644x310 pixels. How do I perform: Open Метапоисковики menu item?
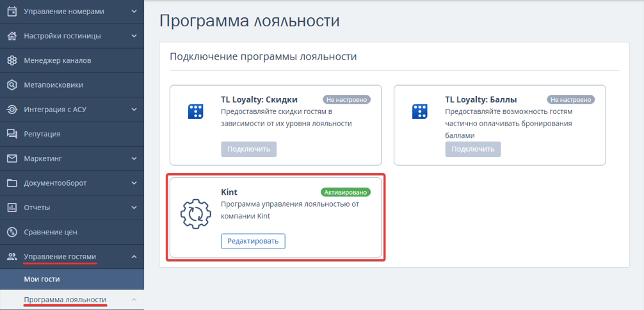(x=72, y=85)
